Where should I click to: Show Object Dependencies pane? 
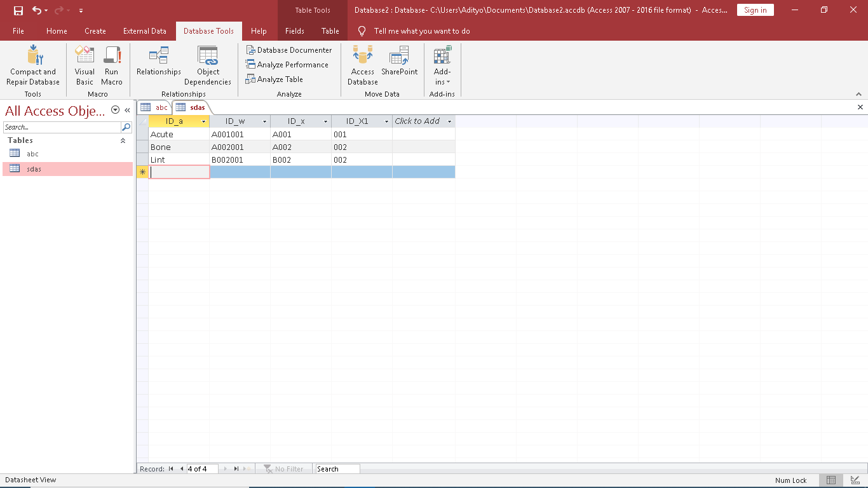point(208,56)
